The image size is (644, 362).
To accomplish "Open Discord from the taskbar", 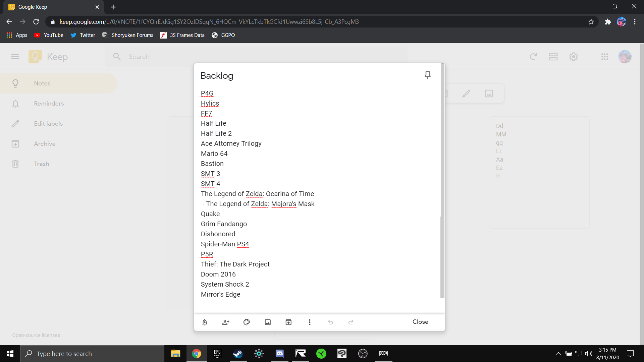I will tap(280, 354).
